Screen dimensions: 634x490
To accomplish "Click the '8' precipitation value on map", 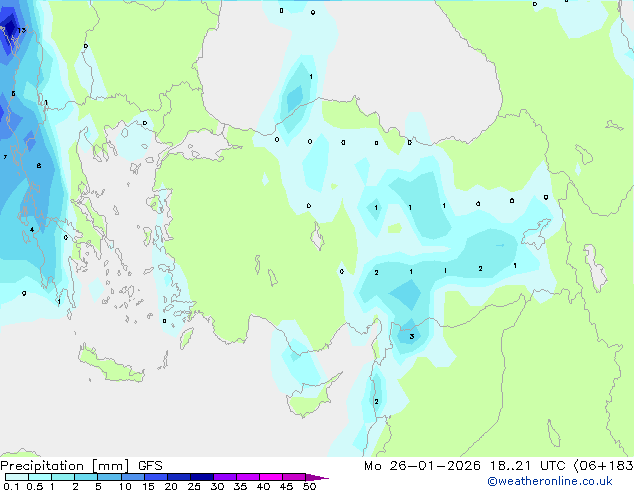I will (39, 165).
